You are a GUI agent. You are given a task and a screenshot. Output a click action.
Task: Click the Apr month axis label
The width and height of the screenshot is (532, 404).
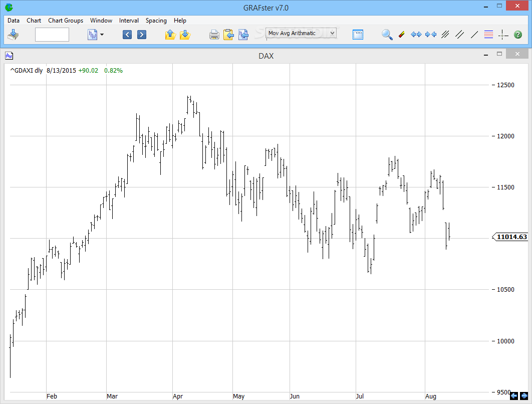pyautogui.click(x=178, y=396)
